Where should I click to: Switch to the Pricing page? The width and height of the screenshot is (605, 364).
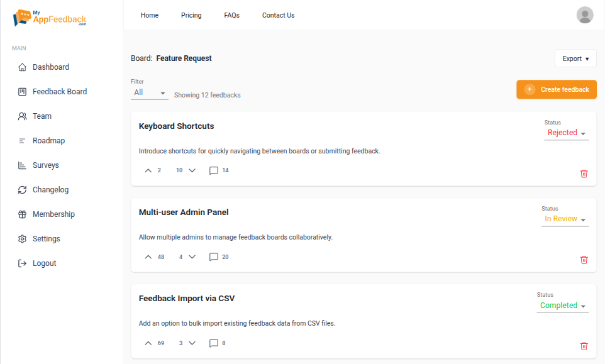[x=191, y=15]
